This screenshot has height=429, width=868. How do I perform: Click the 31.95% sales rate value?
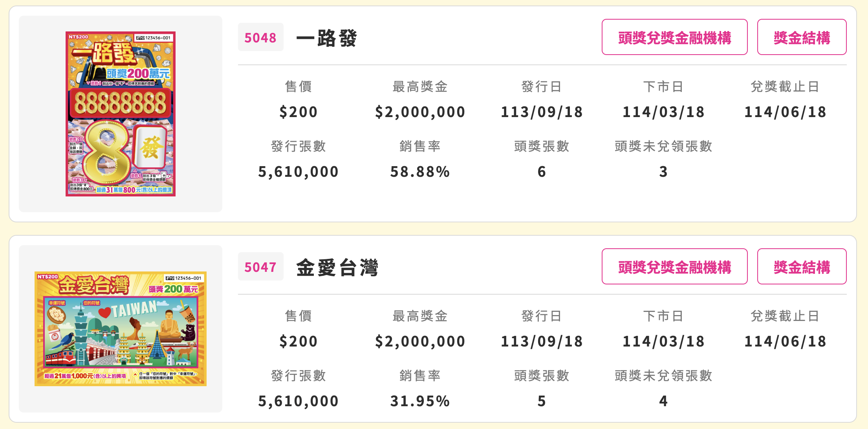point(420,401)
